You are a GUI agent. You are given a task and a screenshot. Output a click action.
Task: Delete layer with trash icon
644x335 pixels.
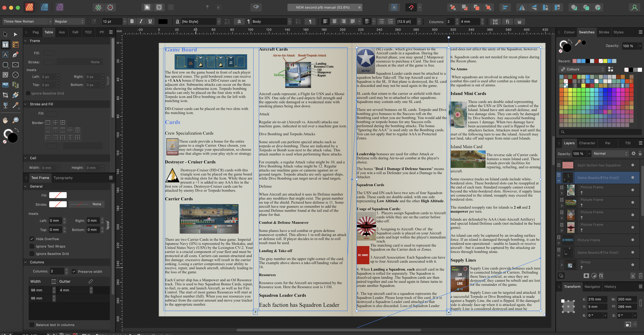640,276
